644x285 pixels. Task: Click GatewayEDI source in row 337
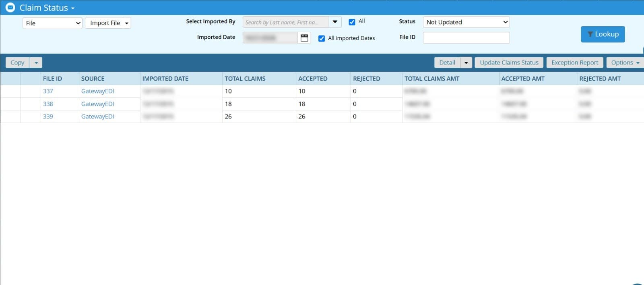(x=97, y=91)
